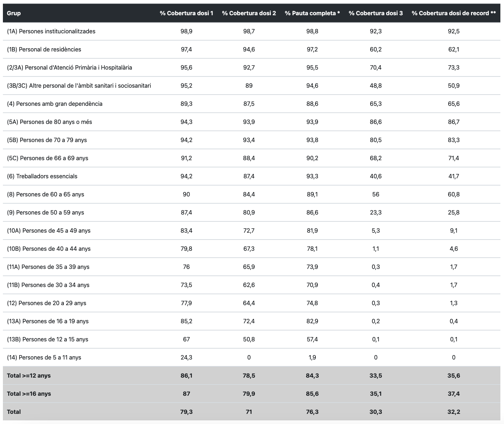504x424 pixels.
Task: Click the % Pauta completa header
Action: (312, 13)
